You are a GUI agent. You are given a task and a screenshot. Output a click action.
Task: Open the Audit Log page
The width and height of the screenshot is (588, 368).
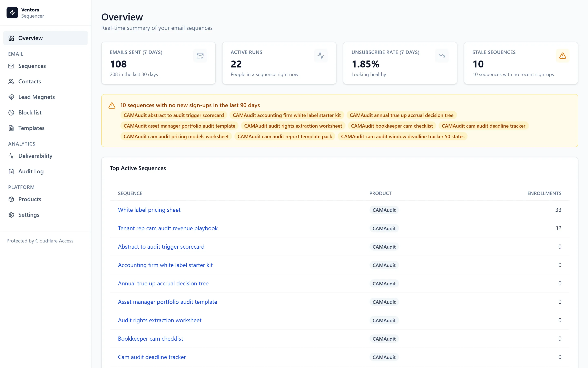click(x=46, y=172)
